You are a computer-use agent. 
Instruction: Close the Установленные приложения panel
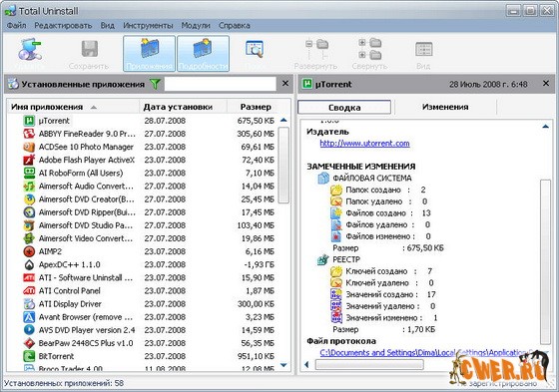tap(285, 84)
